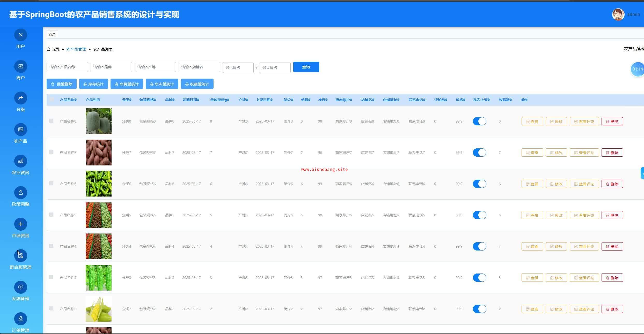Click the 订单管理 download icon
This screenshot has height=334, width=644.
point(20,319)
